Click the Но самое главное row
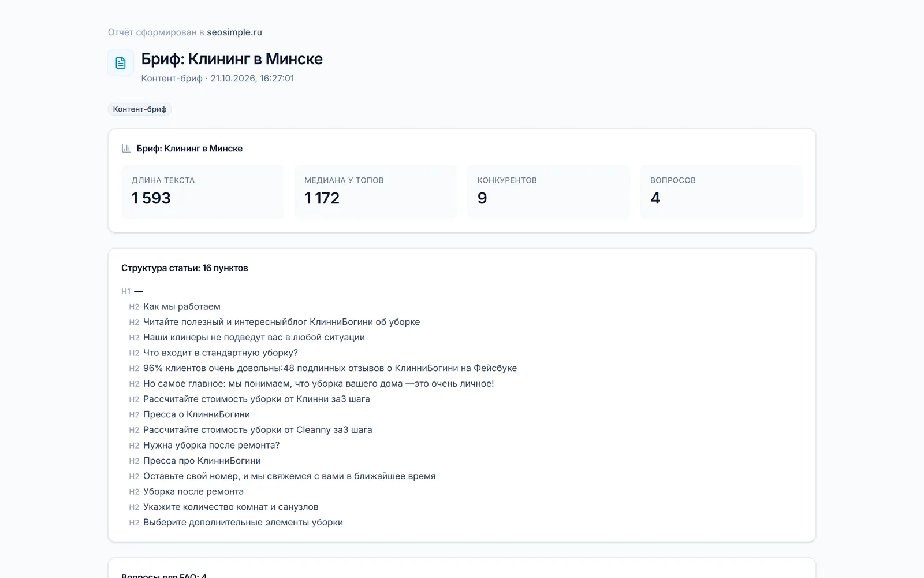This screenshot has height=578, width=924. pyautogui.click(x=311, y=384)
